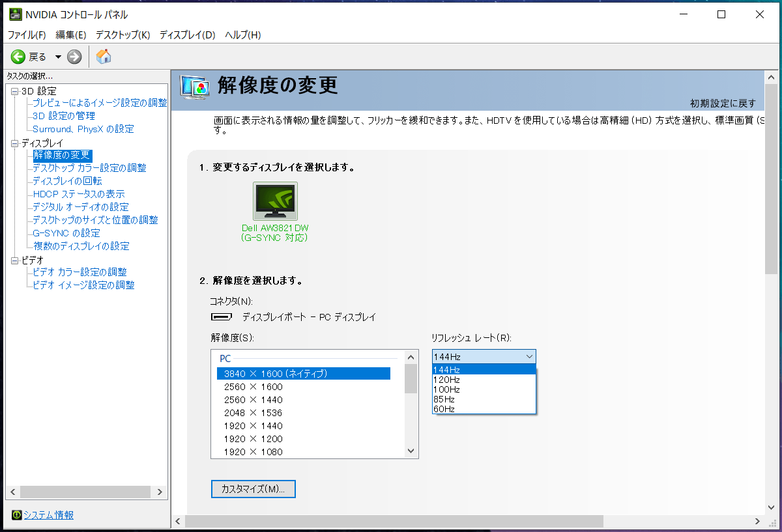Select 2560 × 1440 resolution
Image resolution: width=782 pixels, height=532 pixels.
(304, 400)
